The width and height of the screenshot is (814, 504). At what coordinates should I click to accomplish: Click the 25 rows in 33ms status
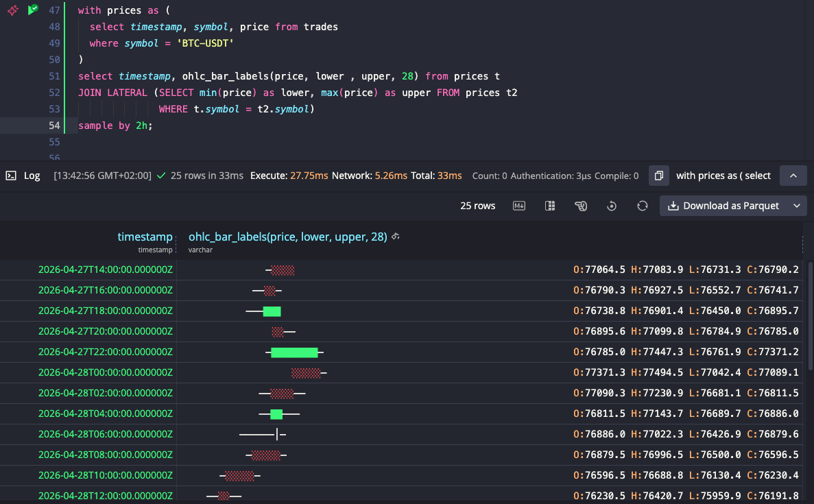(x=206, y=176)
